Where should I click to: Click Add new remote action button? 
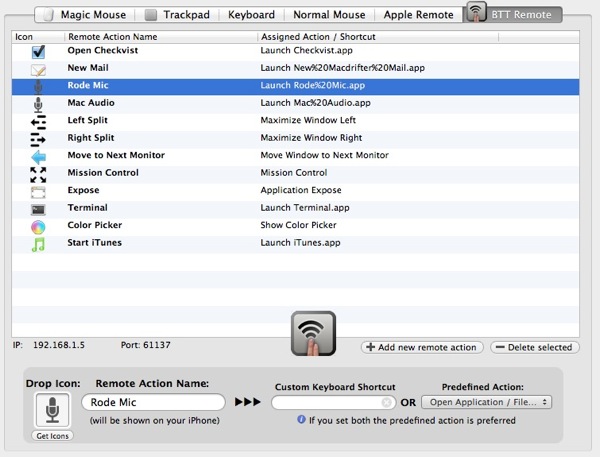(x=422, y=347)
